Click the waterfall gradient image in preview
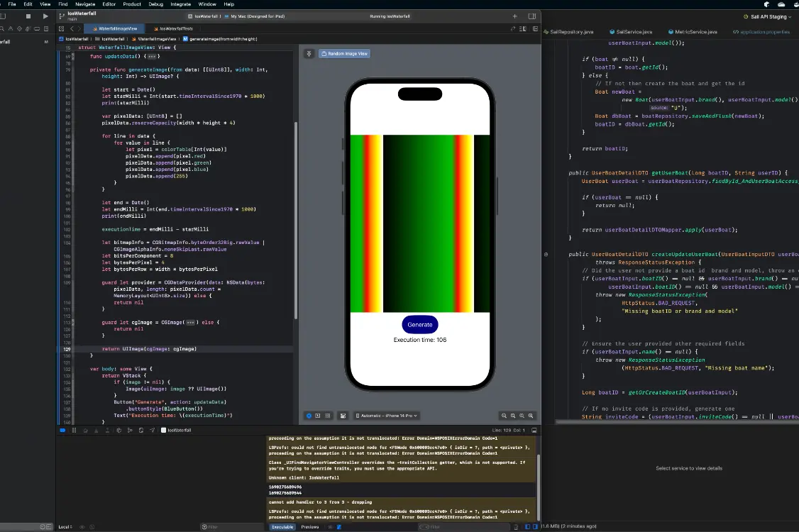This screenshot has width=799, height=532. (x=420, y=223)
